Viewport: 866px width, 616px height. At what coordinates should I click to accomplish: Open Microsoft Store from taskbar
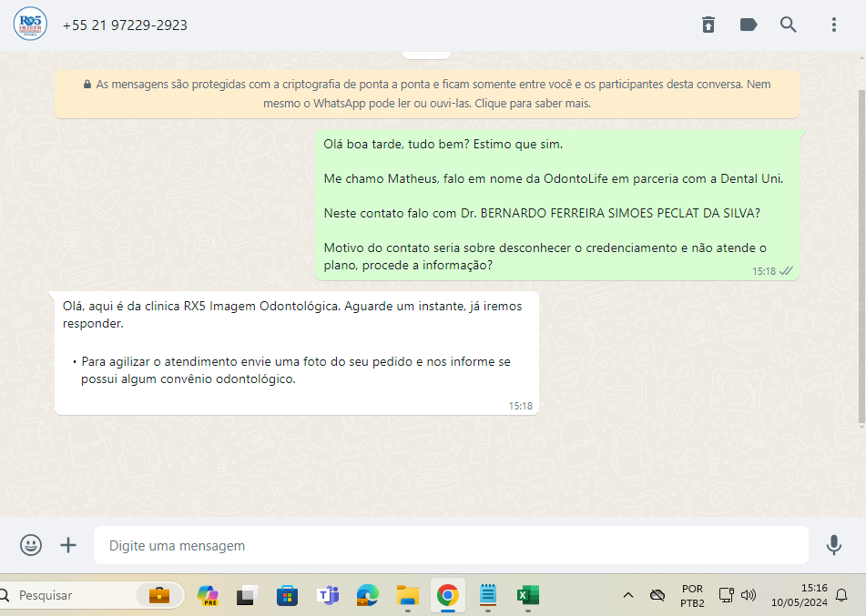click(287, 596)
